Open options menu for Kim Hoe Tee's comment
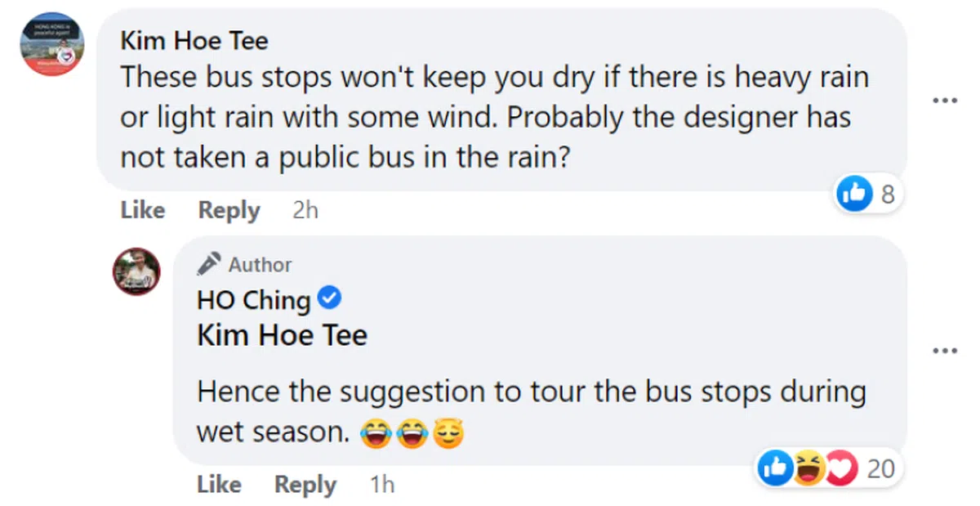 point(944,101)
